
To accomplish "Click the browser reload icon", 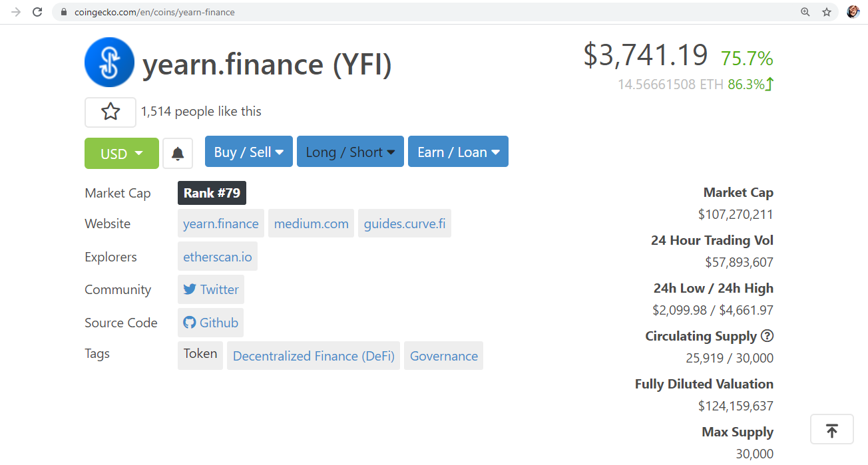I will (x=37, y=12).
